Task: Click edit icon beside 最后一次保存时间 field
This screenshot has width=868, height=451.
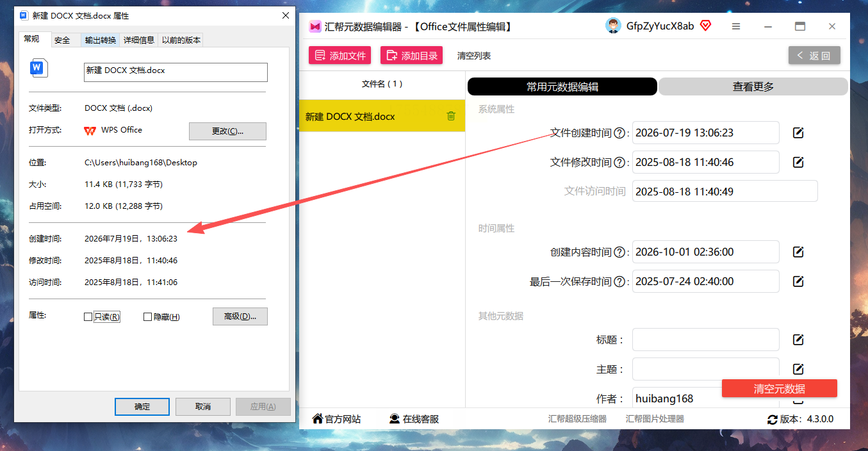Action: (x=798, y=281)
